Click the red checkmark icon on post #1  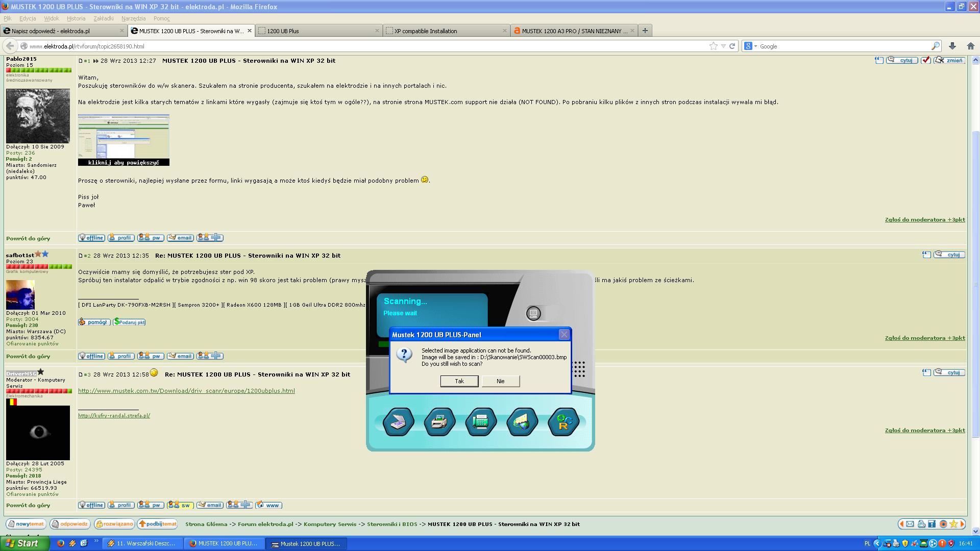925,60
